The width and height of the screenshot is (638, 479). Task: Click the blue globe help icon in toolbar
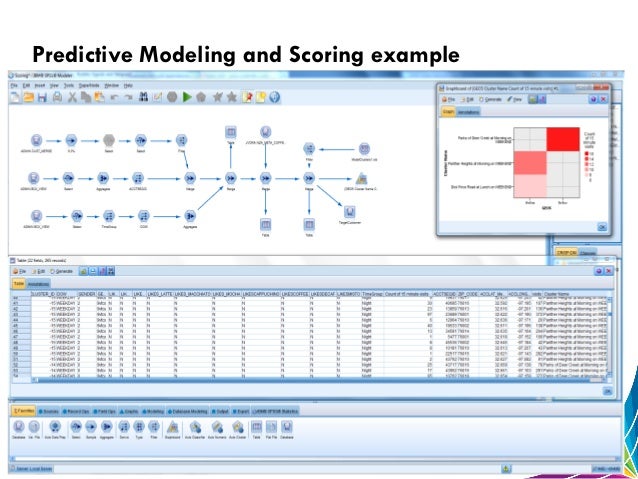(x=275, y=97)
